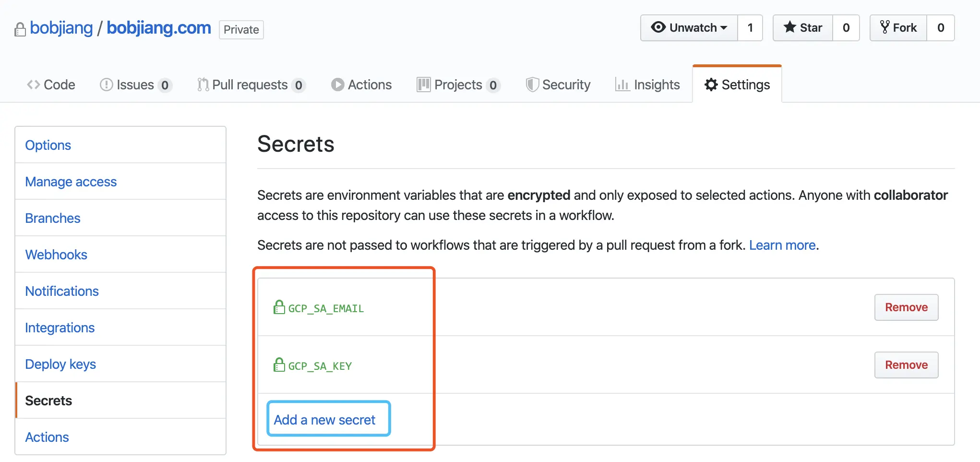The height and width of the screenshot is (462, 980).
Task: Remove the GCP_SA_EMAIL secret
Action: click(x=906, y=307)
